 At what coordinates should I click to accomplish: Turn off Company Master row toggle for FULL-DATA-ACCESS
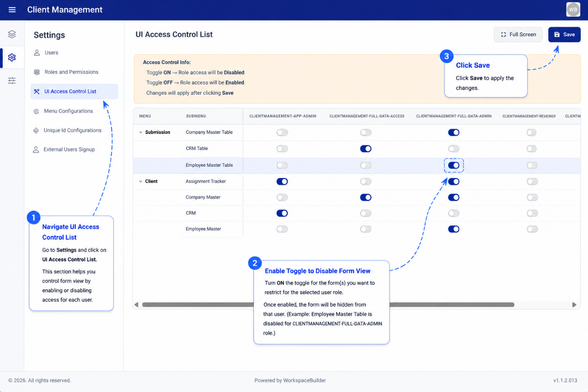click(x=366, y=198)
